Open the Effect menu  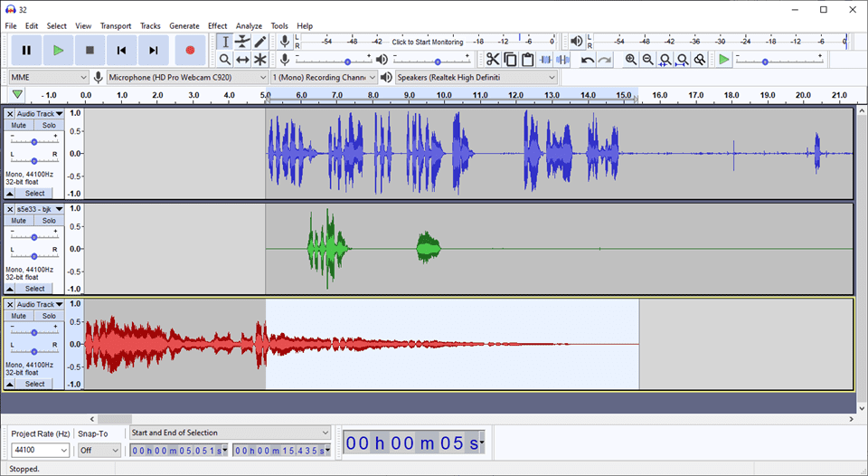pyautogui.click(x=217, y=26)
